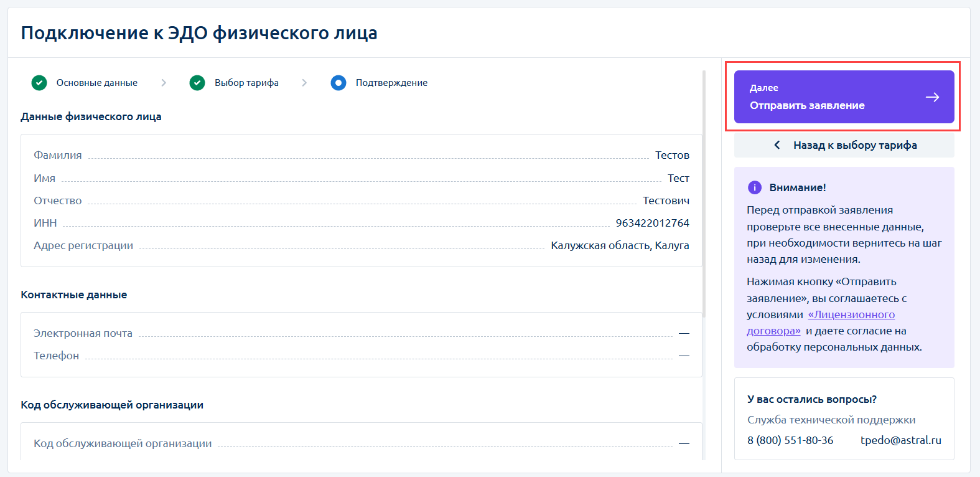Open the Лицензионного договора link

click(821, 323)
